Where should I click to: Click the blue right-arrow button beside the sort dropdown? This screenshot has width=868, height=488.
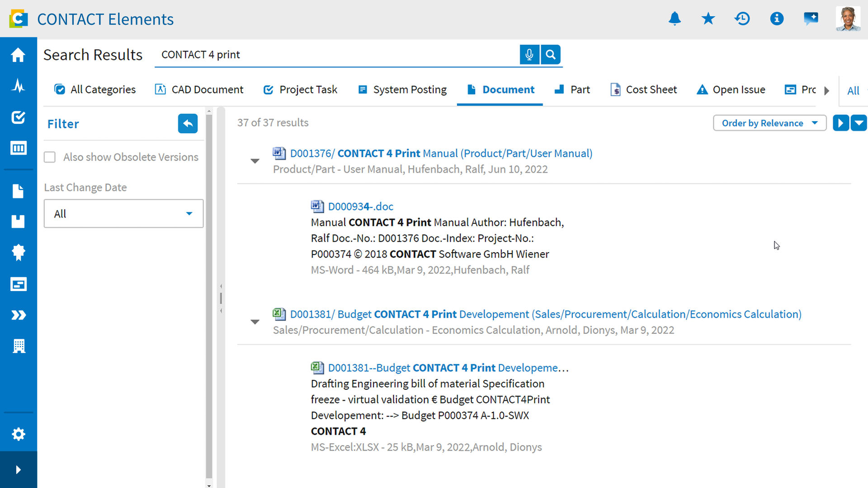tap(840, 123)
